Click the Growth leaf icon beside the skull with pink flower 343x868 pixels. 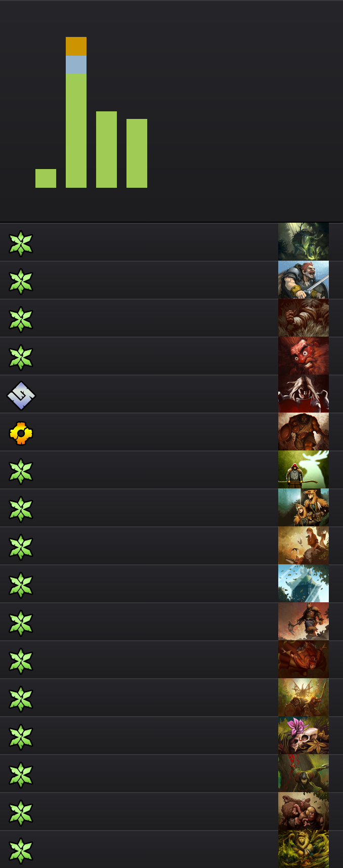pos(21,737)
